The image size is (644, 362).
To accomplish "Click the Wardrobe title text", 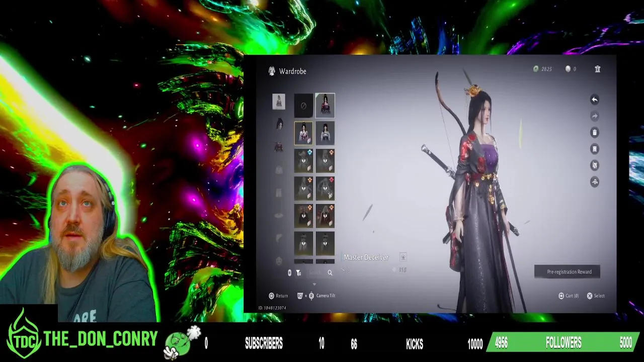I will point(293,71).
